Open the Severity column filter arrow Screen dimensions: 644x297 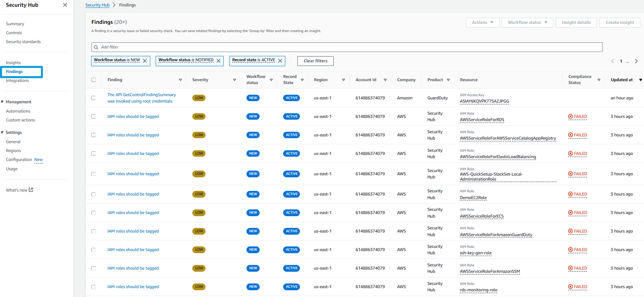pos(235,80)
